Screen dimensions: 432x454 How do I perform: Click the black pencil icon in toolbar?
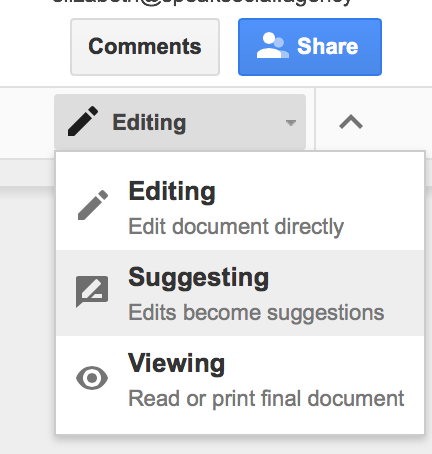pos(83,121)
